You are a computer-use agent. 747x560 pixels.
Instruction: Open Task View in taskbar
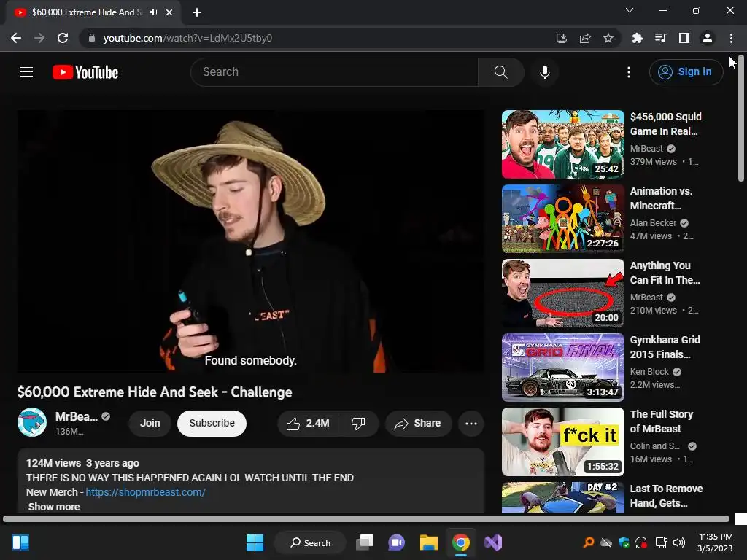(365, 542)
